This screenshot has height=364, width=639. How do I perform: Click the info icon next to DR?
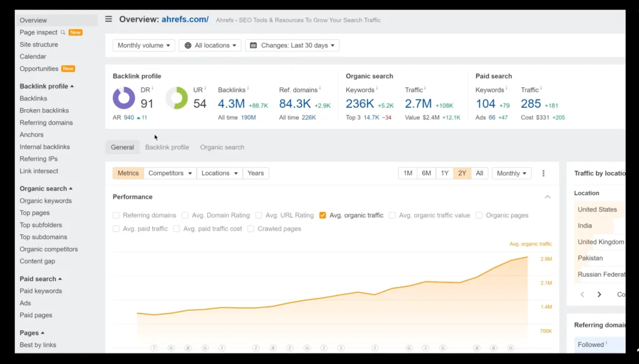[152, 88]
